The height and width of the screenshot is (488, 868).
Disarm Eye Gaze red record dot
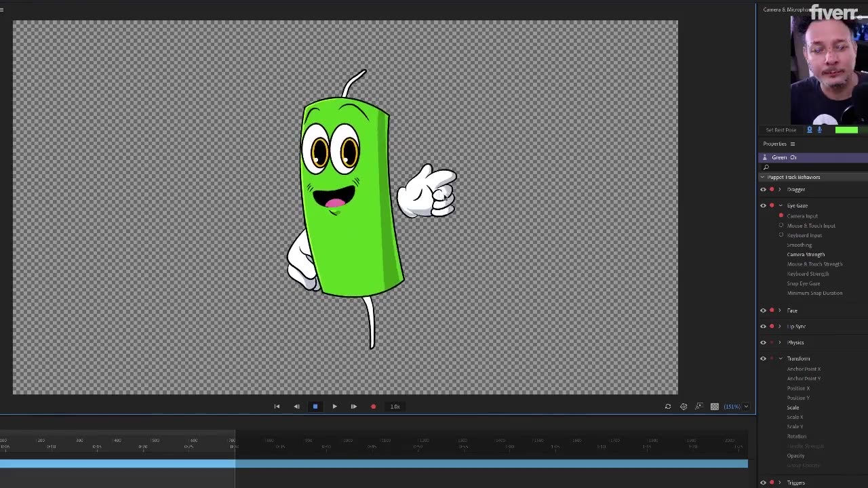pos(772,205)
